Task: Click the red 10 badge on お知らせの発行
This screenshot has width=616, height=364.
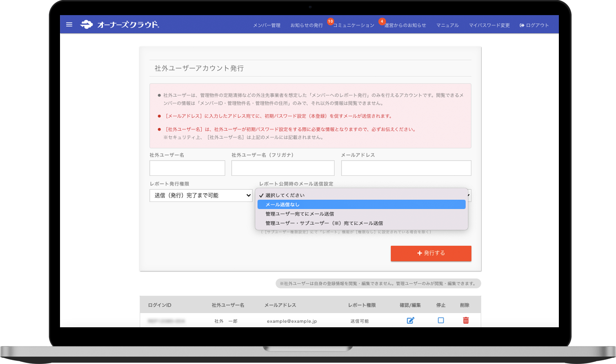Action: coord(331,20)
